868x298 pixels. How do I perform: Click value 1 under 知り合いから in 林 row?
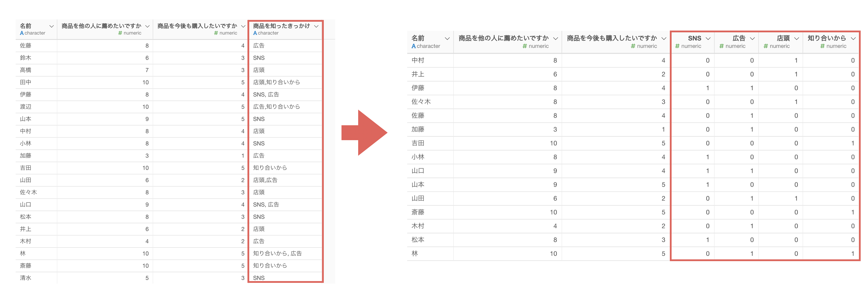pos(853,254)
